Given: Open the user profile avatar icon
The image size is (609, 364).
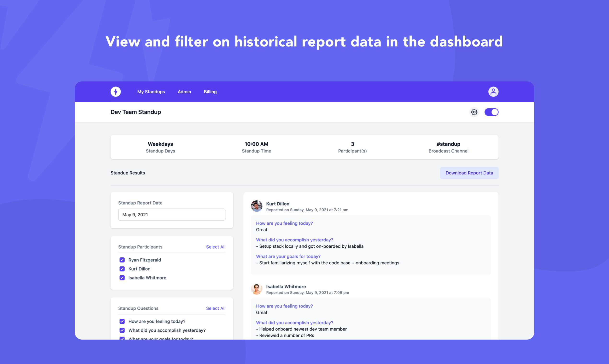Looking at the screenshot, I should [493, 92].
